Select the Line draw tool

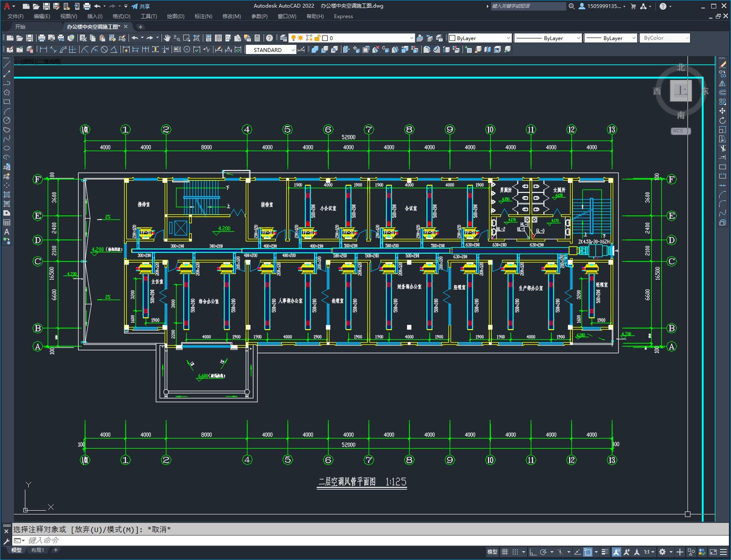pos(7,65)
